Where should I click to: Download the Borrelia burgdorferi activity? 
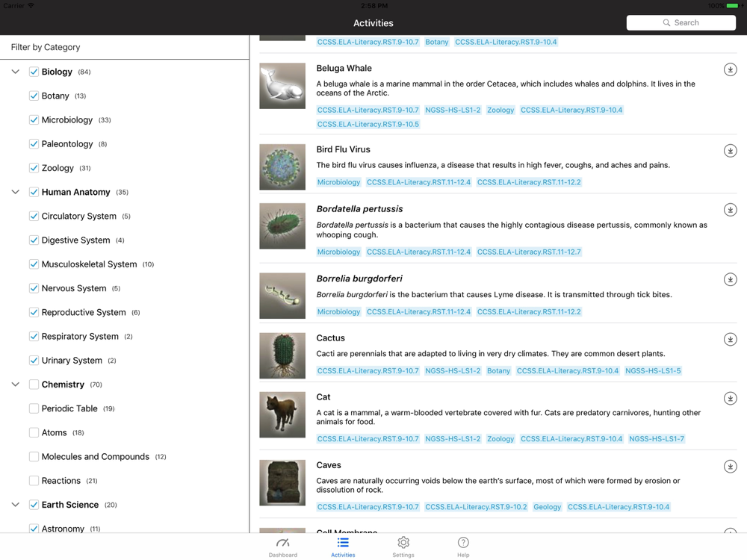click(x=730, y=279)
